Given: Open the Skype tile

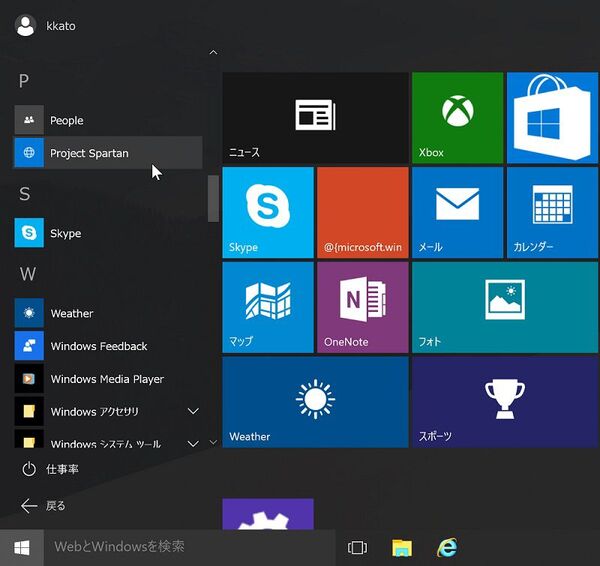Looking at the screenshot, I should click(268, 212).
